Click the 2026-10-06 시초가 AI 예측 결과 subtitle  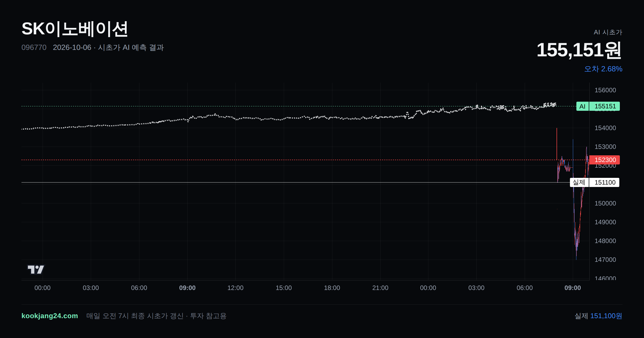click(x=108, y=47)
